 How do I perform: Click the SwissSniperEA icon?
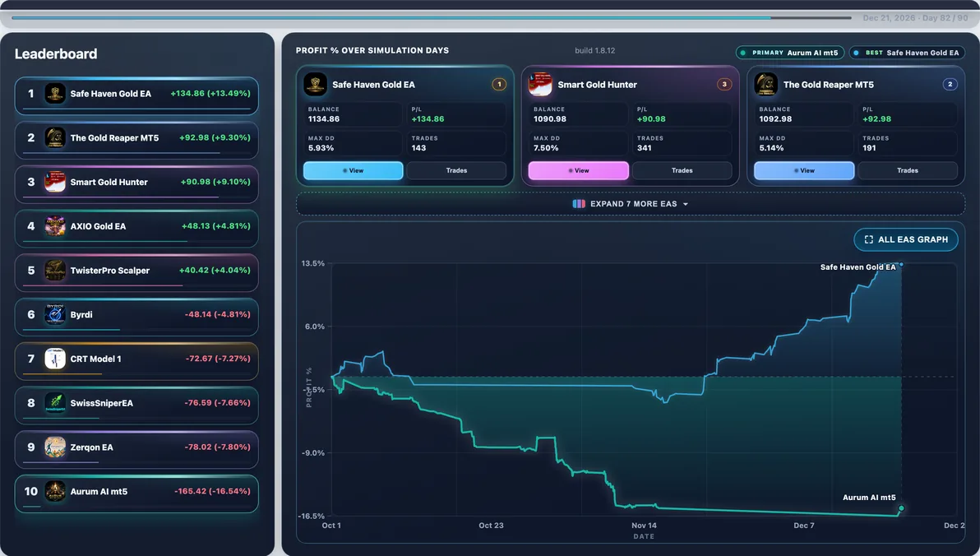55,403
